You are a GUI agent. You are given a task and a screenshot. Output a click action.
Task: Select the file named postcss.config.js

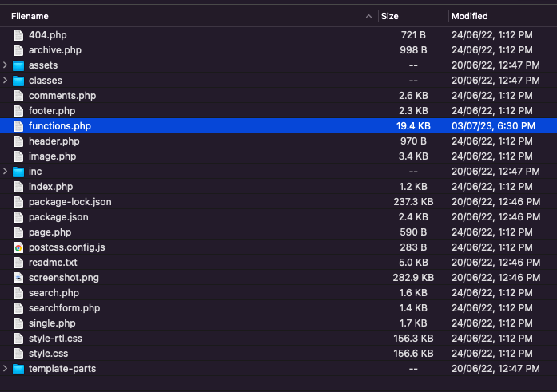click(67, 247)
